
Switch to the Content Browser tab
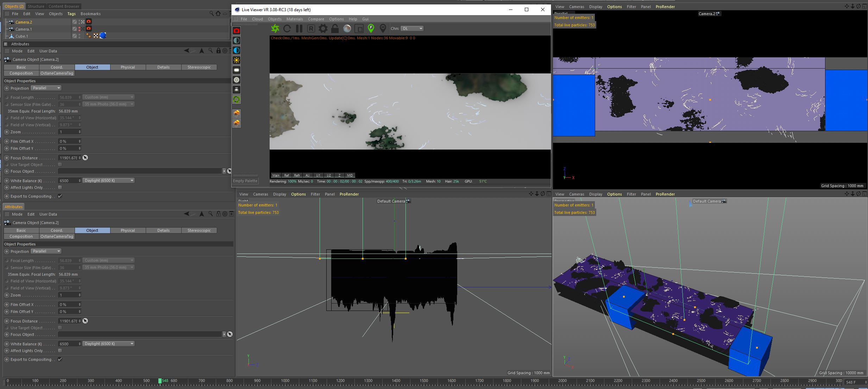64,6
